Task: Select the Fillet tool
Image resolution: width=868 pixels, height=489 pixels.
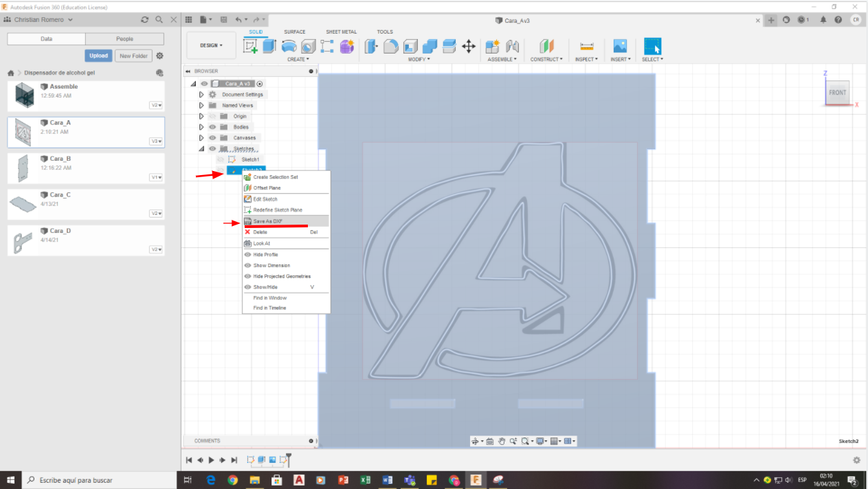Action: [390, 46]
